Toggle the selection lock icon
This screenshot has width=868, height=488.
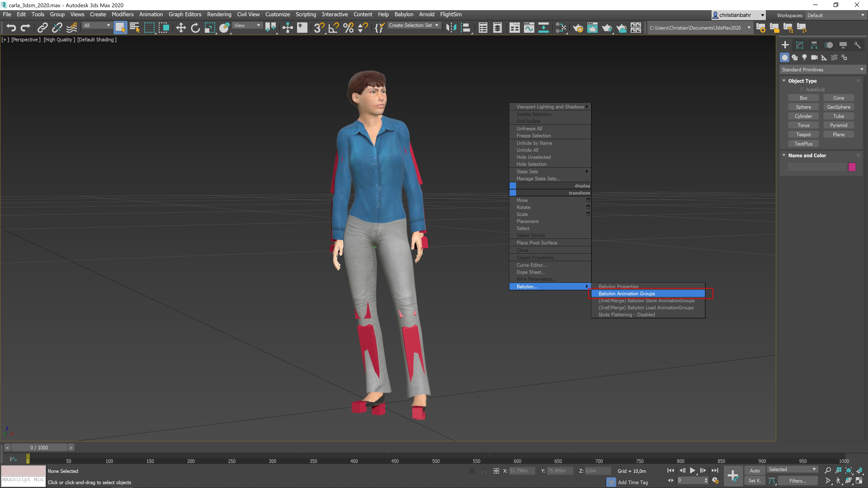[484, 471]
